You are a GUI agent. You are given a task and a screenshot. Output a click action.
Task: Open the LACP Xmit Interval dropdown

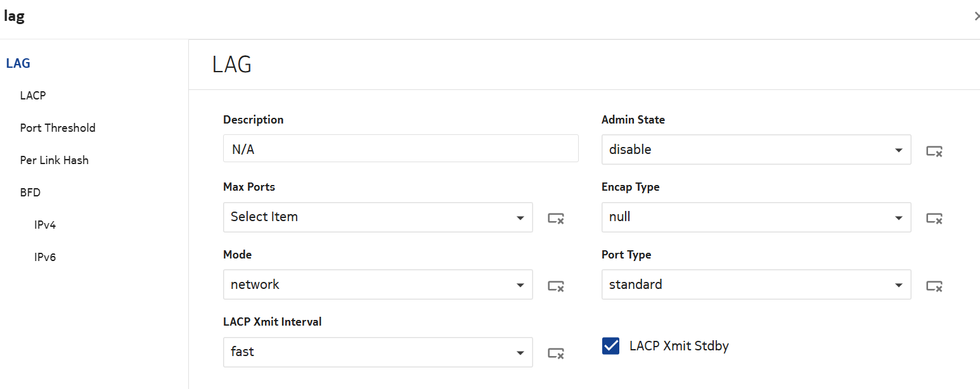click(x=378, y=352)
